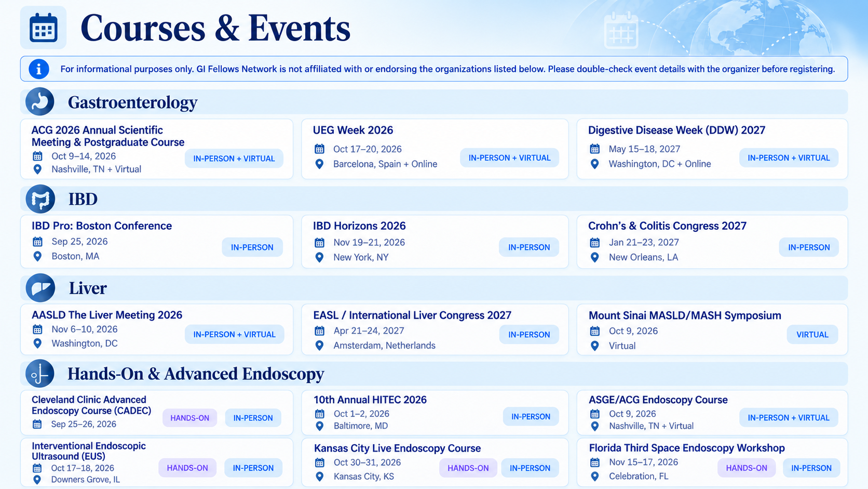Viewport: 868px width, 489px height.
Task: Click the location pin next to Boston, MA
Action: 37,256
